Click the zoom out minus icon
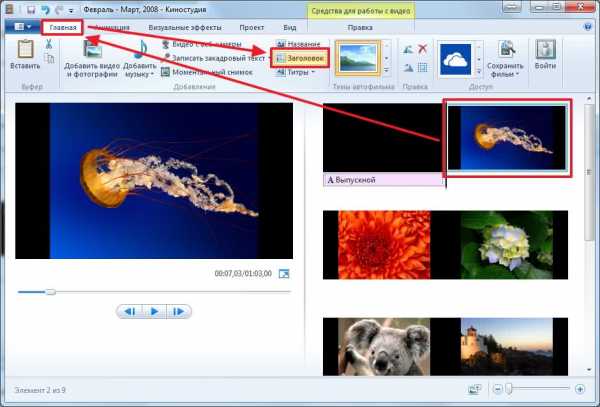 click(x=497, y=389)
